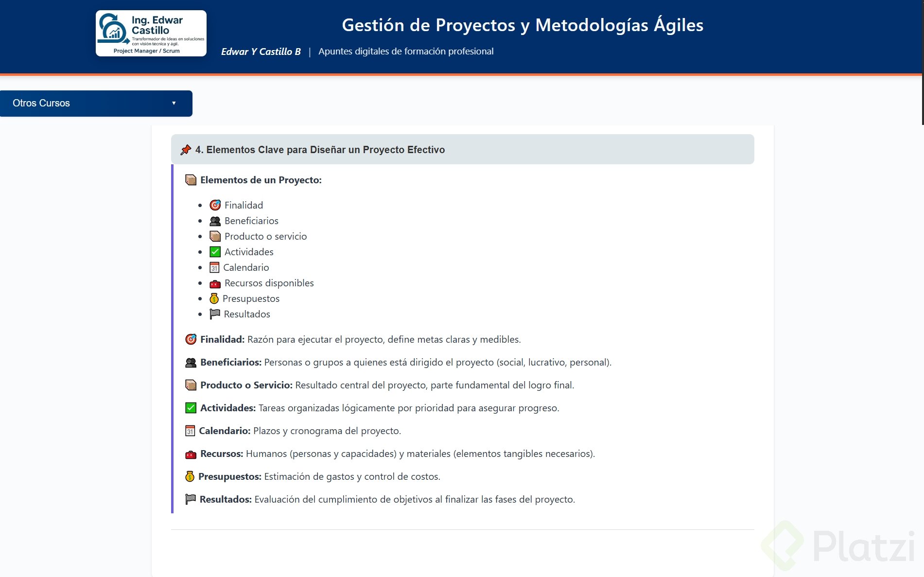Click the green checkmark beside Actividades definition
924x577 pixels.
(x=191, y=408)
